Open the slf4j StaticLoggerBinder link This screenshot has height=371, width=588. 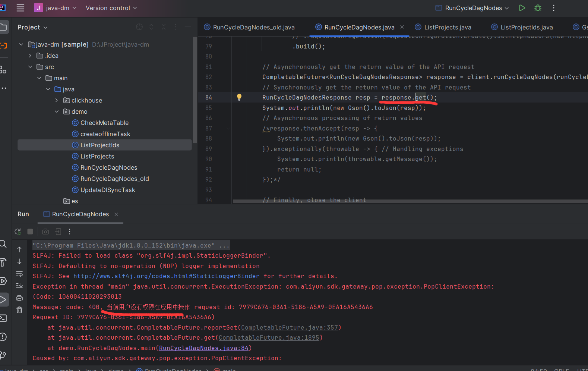(x=166, y=276)
